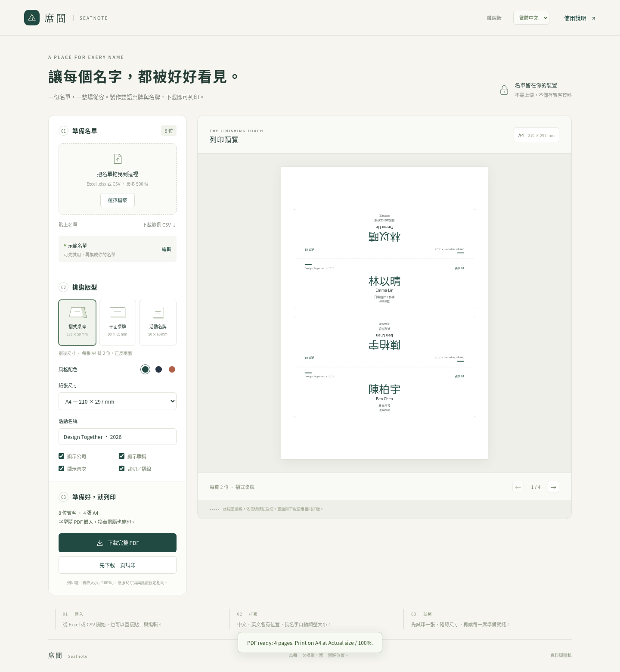Click the 活動名稱 event name input field
Screen dimensions: 620x672
coord(118,437)
